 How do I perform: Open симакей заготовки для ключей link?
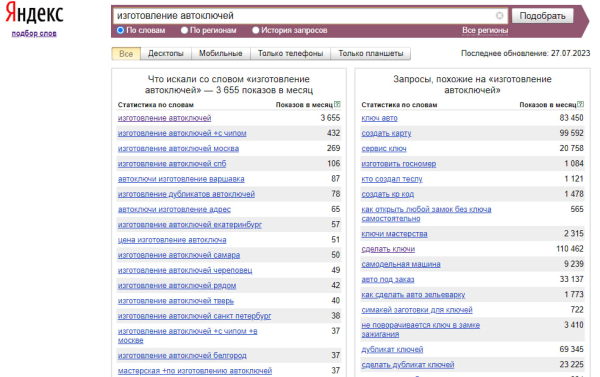pyautogui.click(x=417, y=310)
